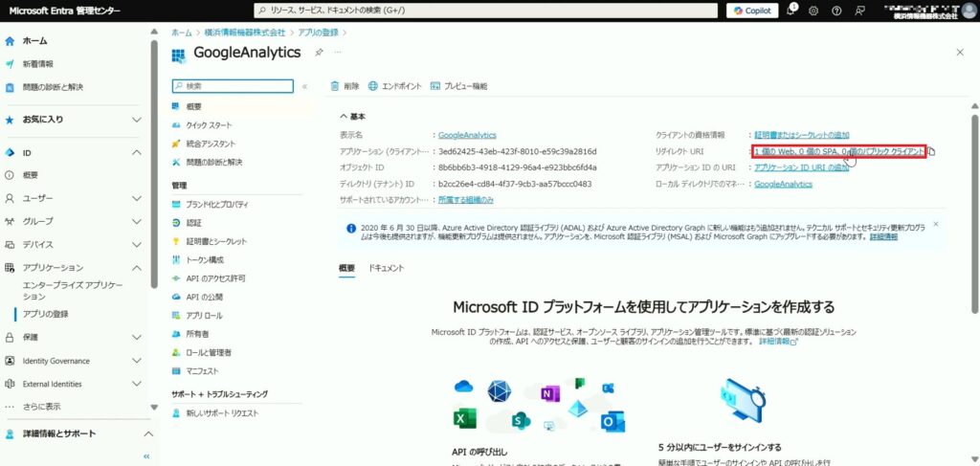Click アプリの登録 breadcrumb link

(x=318, y=33)
